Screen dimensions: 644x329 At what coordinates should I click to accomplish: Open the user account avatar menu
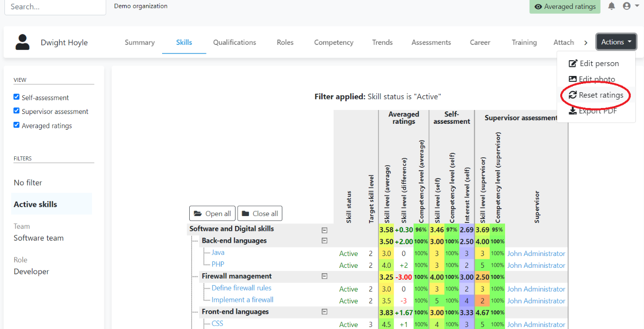click(627, 6)
